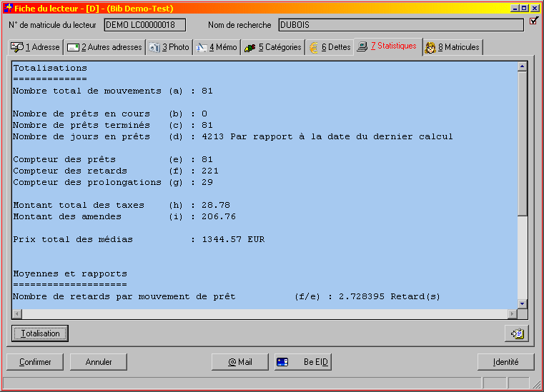Click the face icon on Matricules tab
The image size is (544, 392).
coord(430,48)
